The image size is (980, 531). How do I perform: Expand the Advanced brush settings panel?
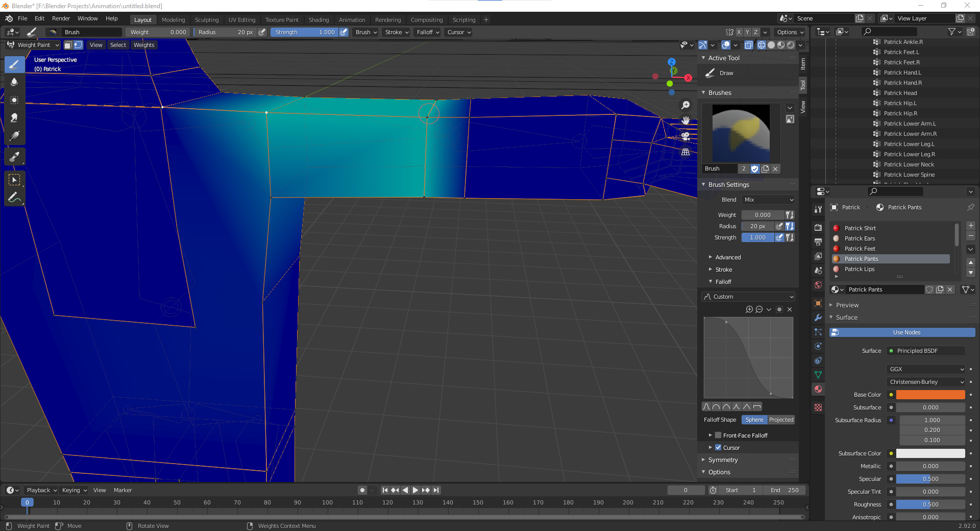coord(728,257)
